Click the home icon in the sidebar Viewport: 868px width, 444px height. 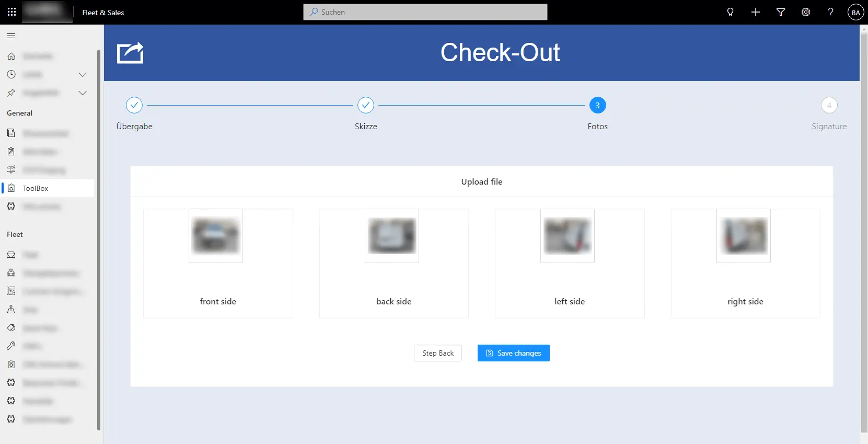pos(11,56)
